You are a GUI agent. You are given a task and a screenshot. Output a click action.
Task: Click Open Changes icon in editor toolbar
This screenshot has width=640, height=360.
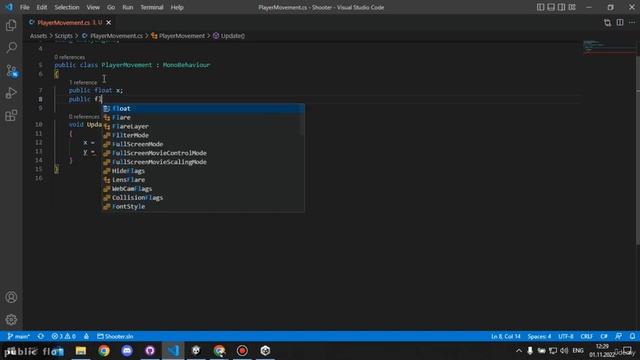607,23
